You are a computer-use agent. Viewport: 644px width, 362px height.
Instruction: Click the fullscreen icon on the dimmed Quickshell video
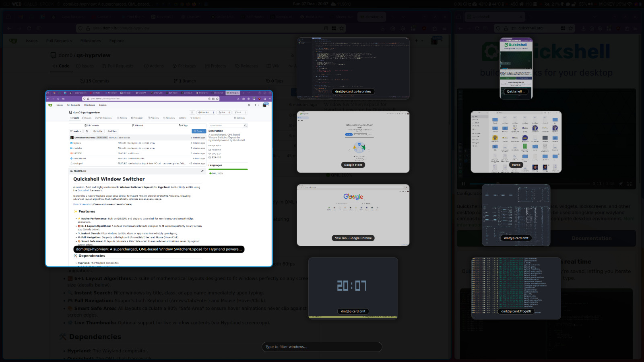(630, 184)
